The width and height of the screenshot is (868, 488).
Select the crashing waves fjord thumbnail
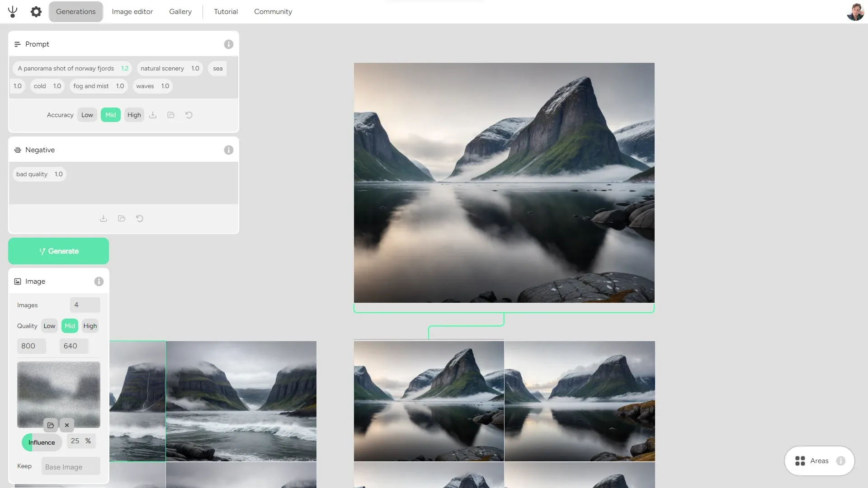(241, 401)
